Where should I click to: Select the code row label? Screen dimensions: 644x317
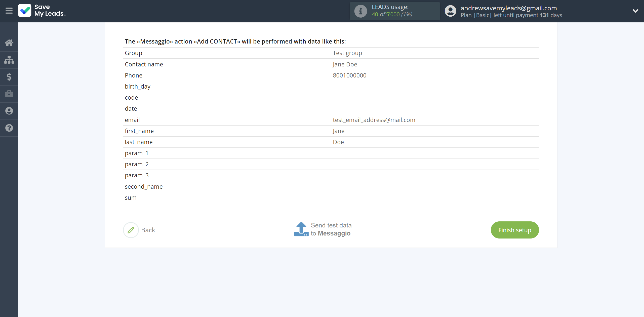pos(131,98)
